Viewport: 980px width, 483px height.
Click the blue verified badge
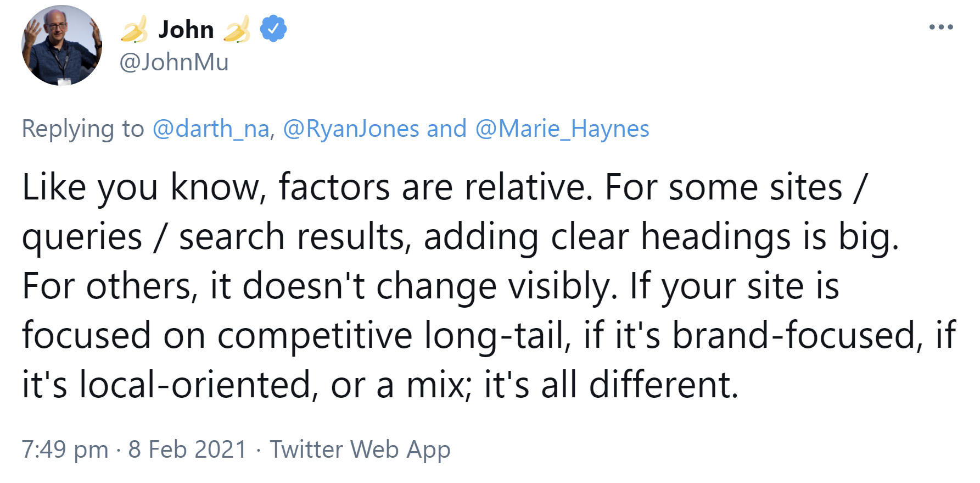click(x=273, y=29)
